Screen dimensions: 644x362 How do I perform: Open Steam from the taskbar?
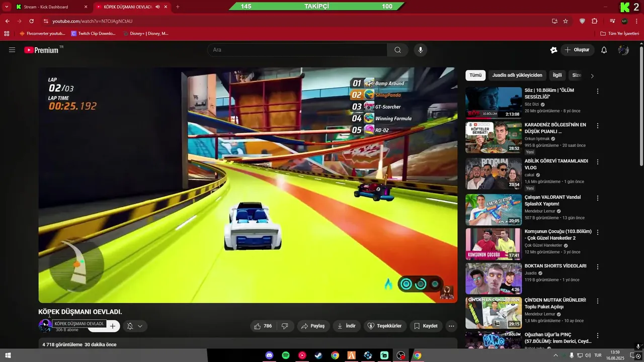tap(318, 355)
